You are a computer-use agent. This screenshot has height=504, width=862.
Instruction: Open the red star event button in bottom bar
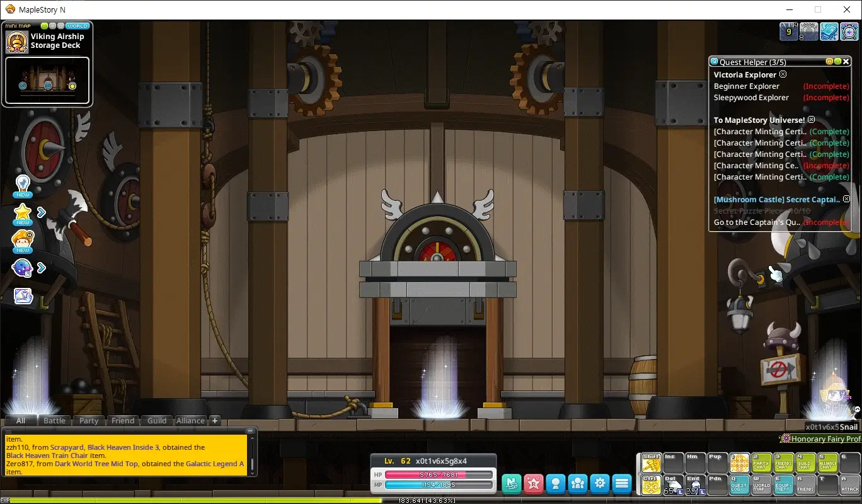click(534, 484)
